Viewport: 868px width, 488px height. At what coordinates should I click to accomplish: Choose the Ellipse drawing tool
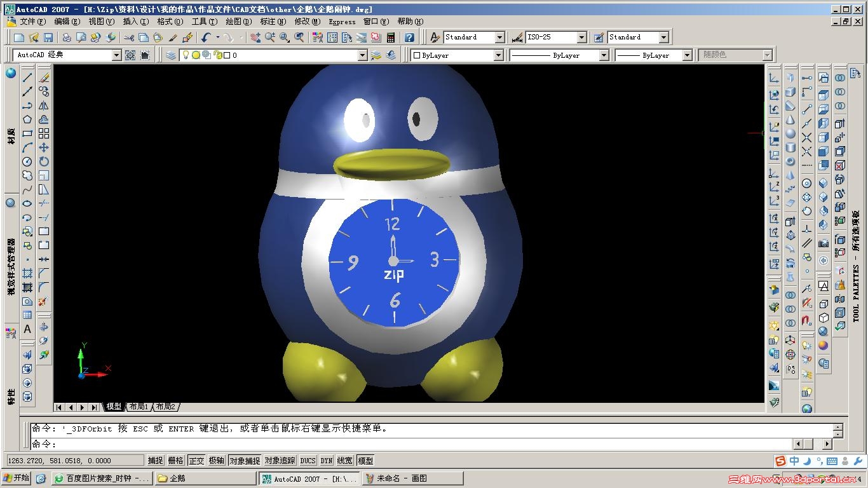point(27,203)
